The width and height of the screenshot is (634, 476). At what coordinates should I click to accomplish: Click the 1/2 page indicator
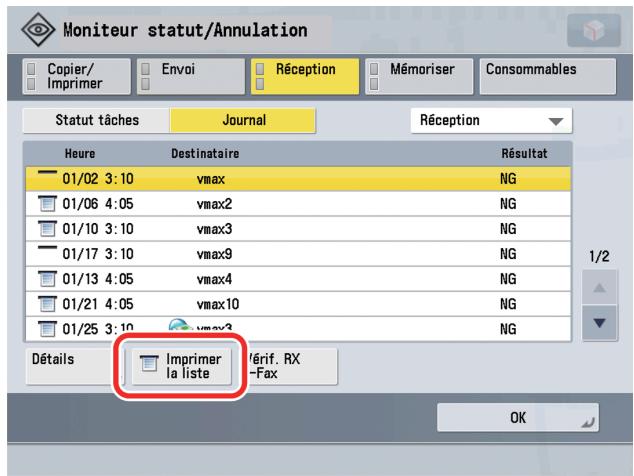point(599,256)
